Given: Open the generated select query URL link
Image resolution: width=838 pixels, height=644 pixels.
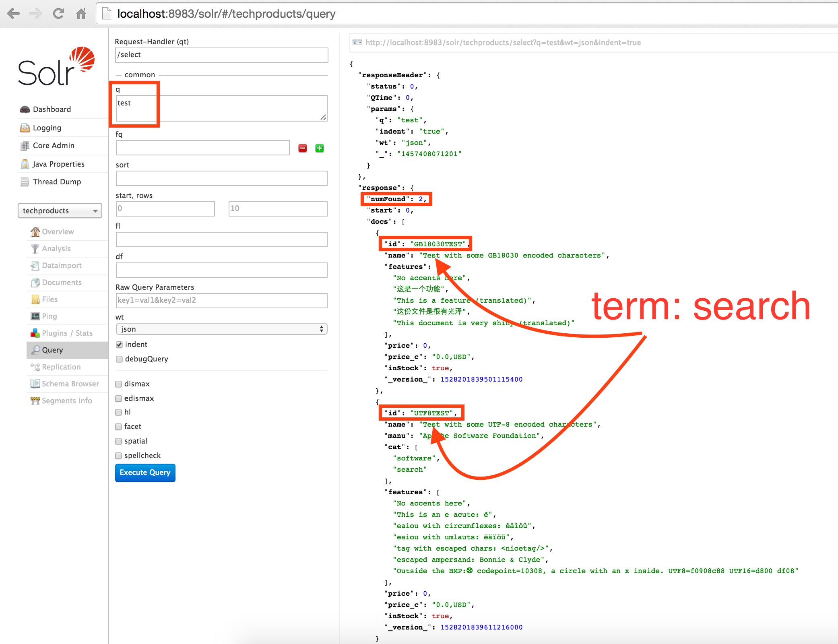Looking at the screenshot, I should 503,43.
